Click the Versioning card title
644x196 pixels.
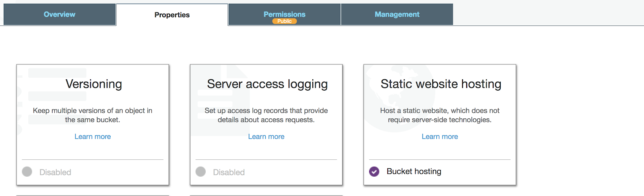pos(94,84)
